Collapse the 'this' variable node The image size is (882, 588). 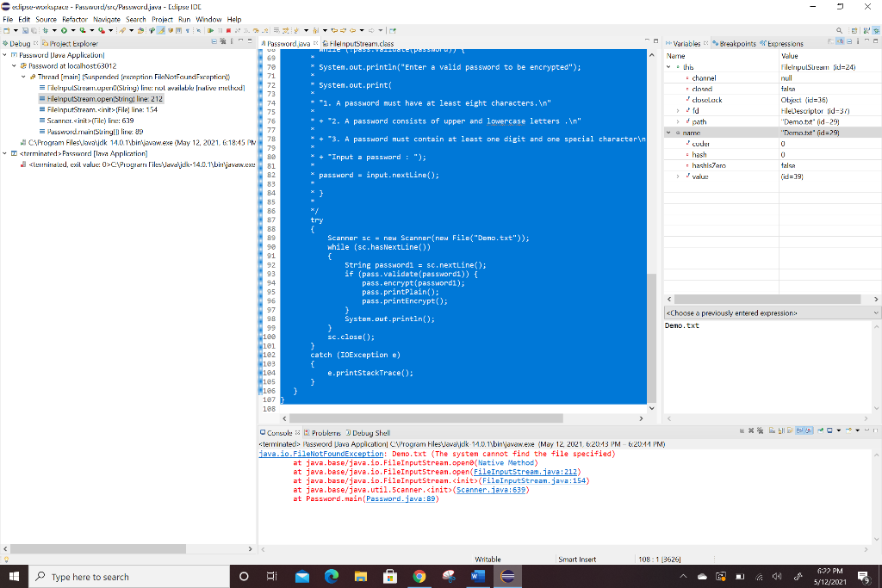(x=668, y=67)
